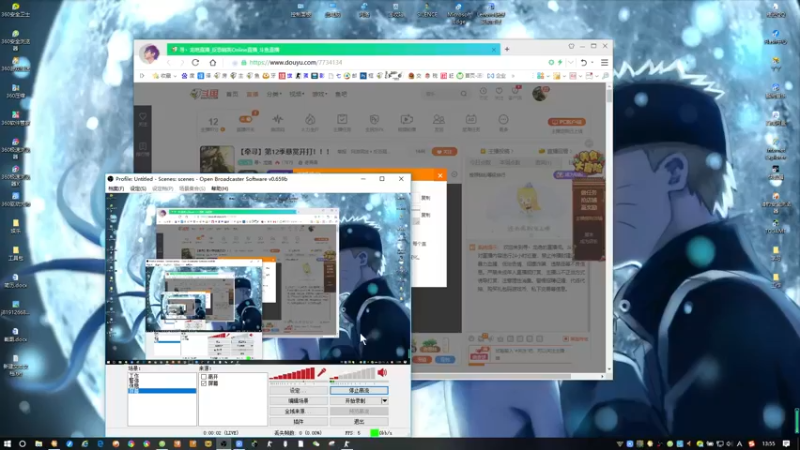The height and width of the screenshot is (450, 800).
Task: Open the Windows Start button
Action: point(7,444)
